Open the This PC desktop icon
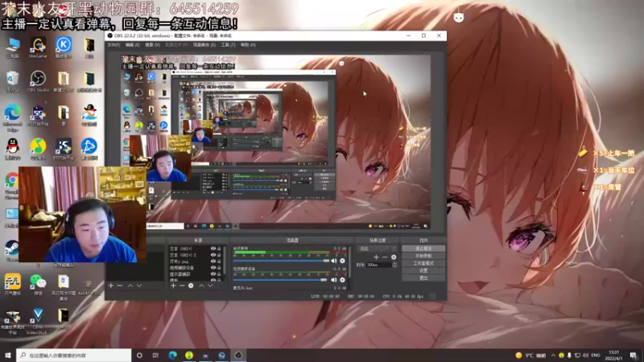This screenshot has height=362, width=644. [12, 47]
